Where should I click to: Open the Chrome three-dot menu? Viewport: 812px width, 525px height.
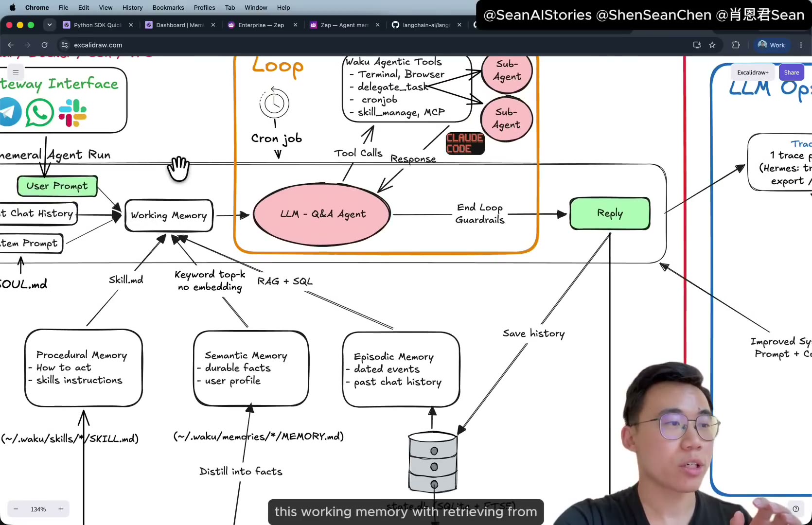point(801,45)
